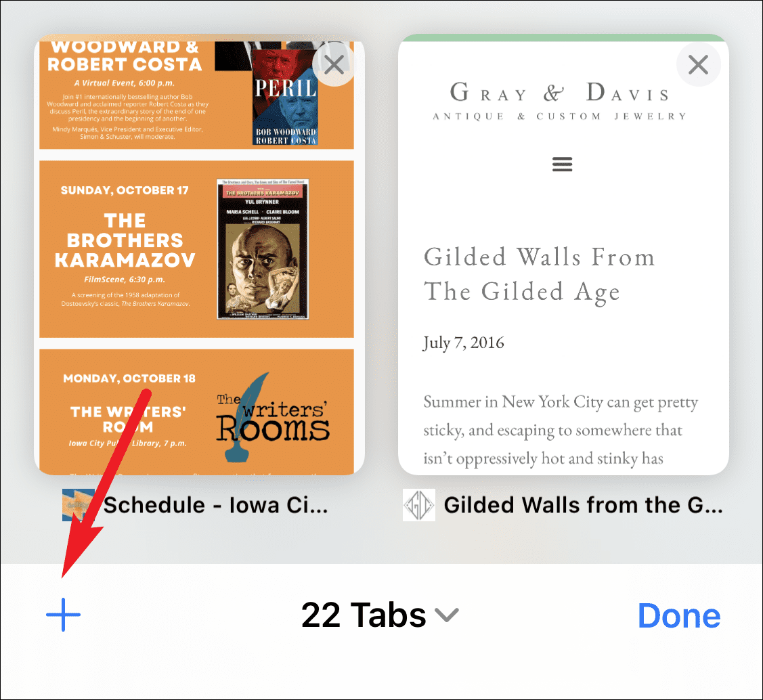Click the Gray & Davis diamond favicon
763x700 pixels.
(x=418, y=505)
